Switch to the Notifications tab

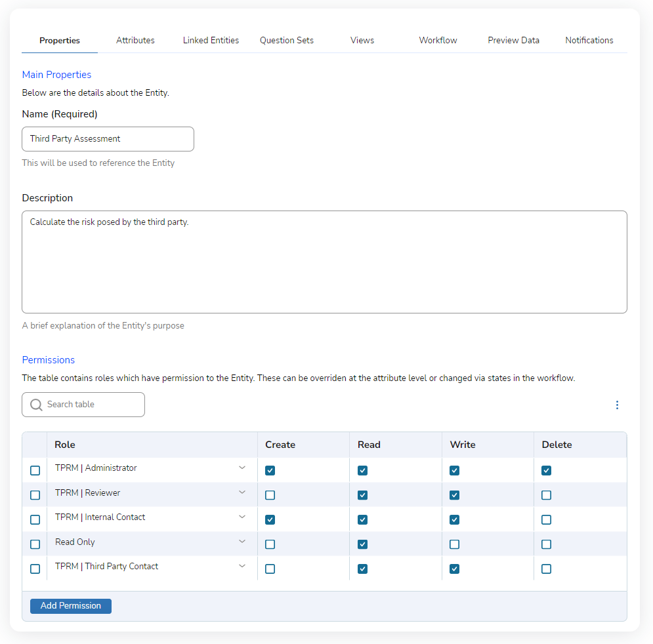pyautogui.click(x=589, y=40)
